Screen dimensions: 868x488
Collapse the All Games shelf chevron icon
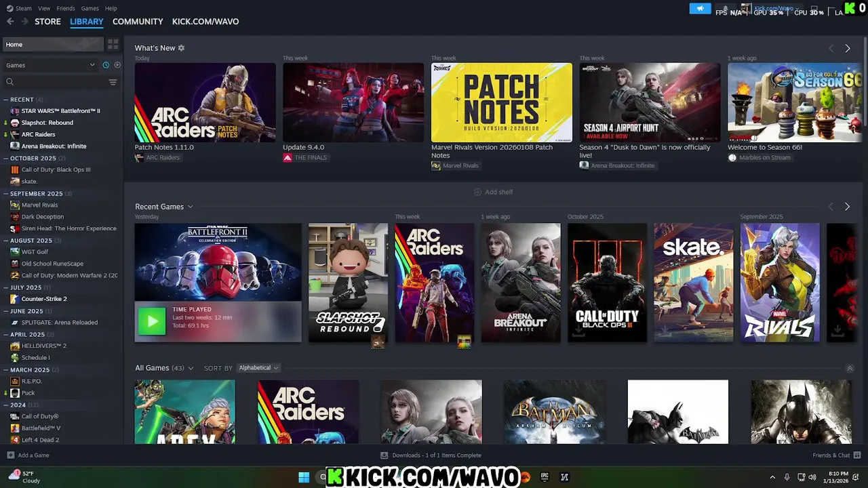click(850, 368)
